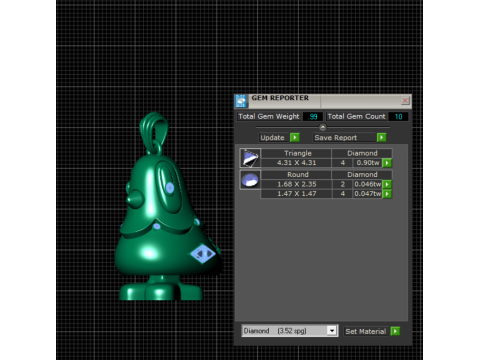Screen dimensions: 480x360
Task: Click the 0.047tw weight value
Action: click(x=368, y=194)
